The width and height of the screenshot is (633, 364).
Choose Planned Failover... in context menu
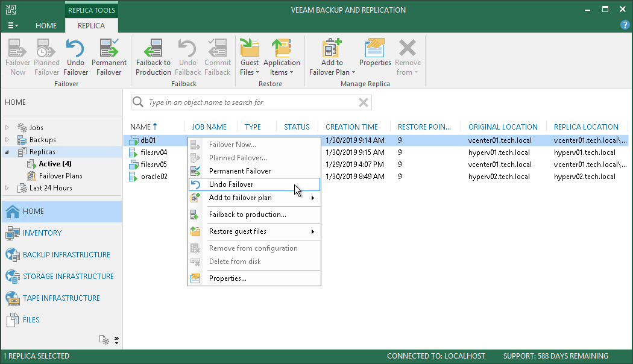coord(254,158)
